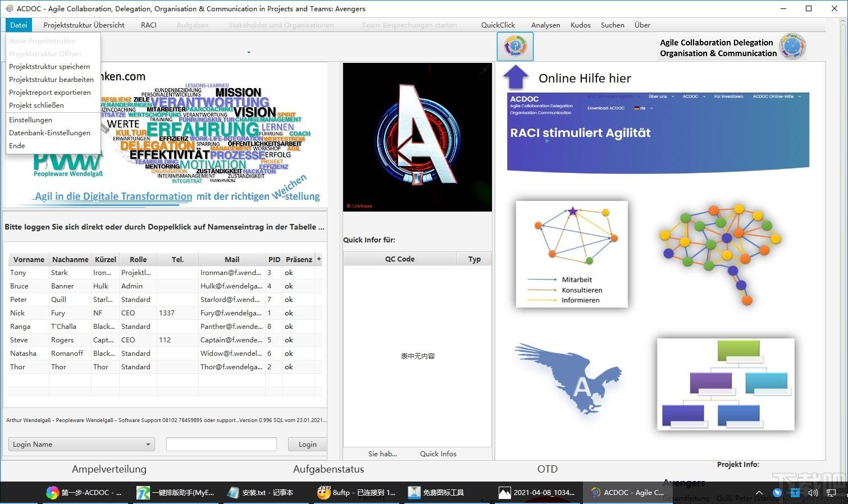This screenshot has width=848, height=504.
Task: Click the plus column expander in table
Action: pos(319,259)
